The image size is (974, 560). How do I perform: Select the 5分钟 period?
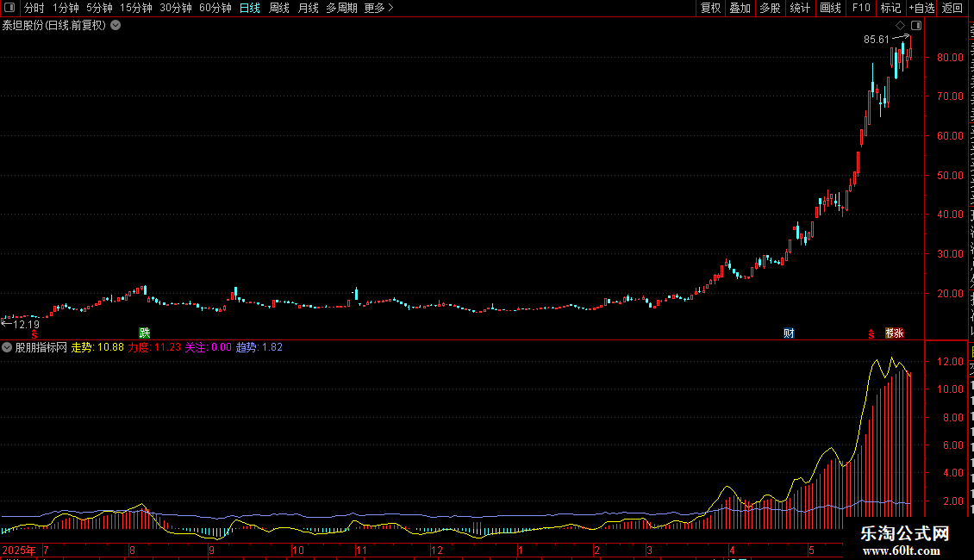pos(99,8)
